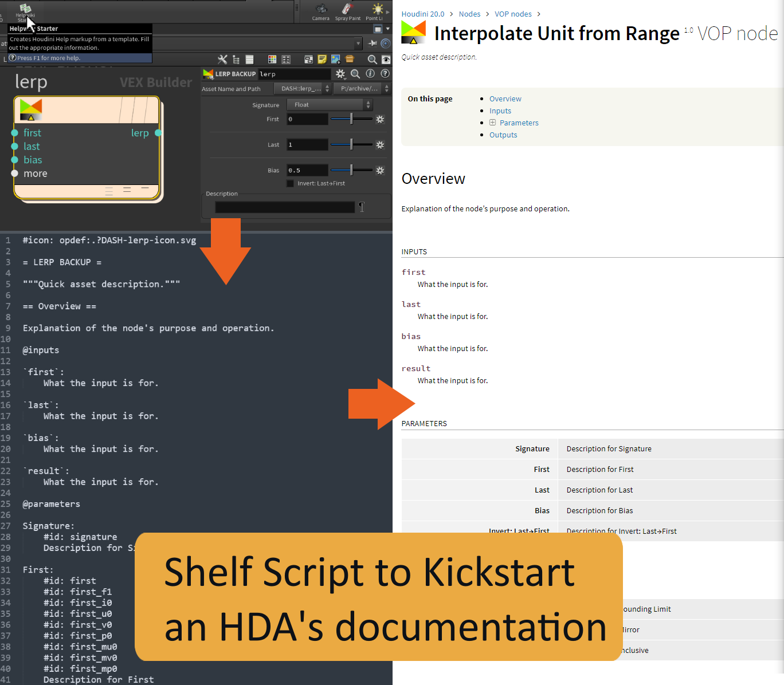Enable the Invert: Last→First checkbox
Viewport: 784px width, 685px height.
click(x=290, y=183)
